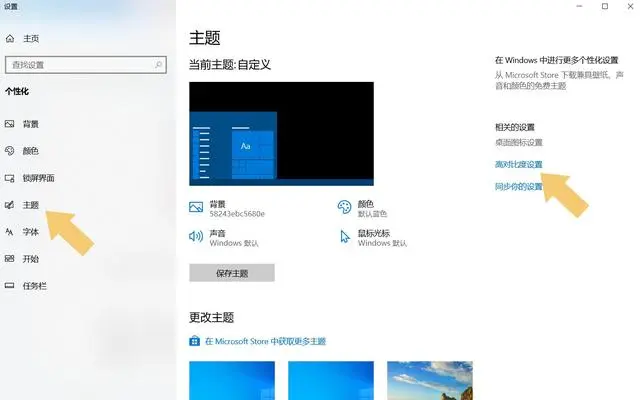Open Taskbar (任务栏) settings icon
The image size is (640, 400).
tap(10, 285)
